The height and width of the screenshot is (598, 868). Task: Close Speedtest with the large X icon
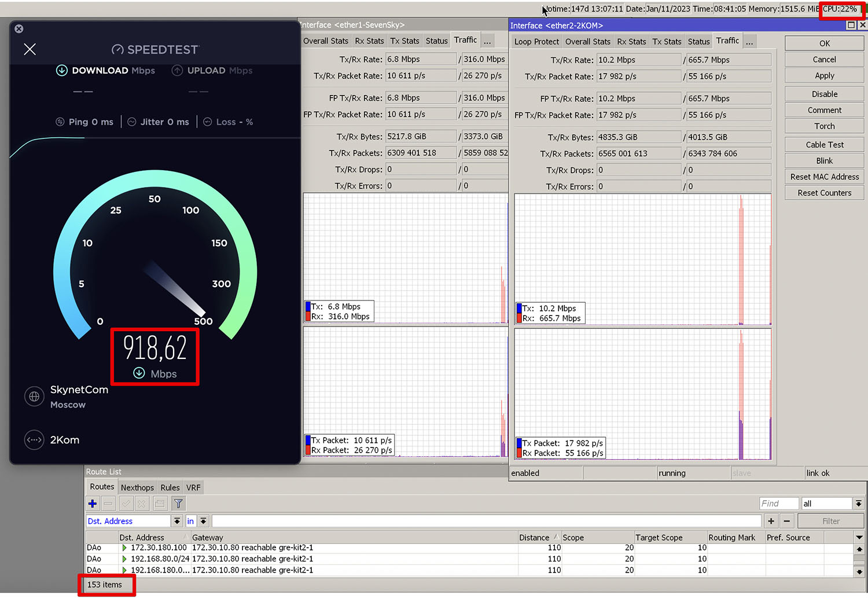30,49
